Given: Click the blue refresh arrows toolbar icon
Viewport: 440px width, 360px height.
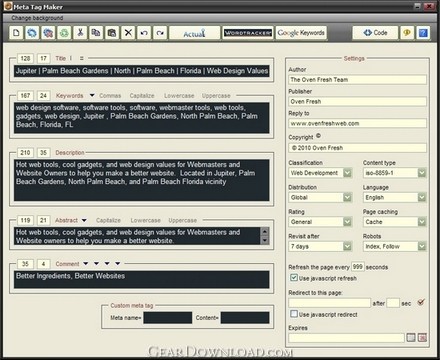Looking at the screenshot, I should click(32, 33).
